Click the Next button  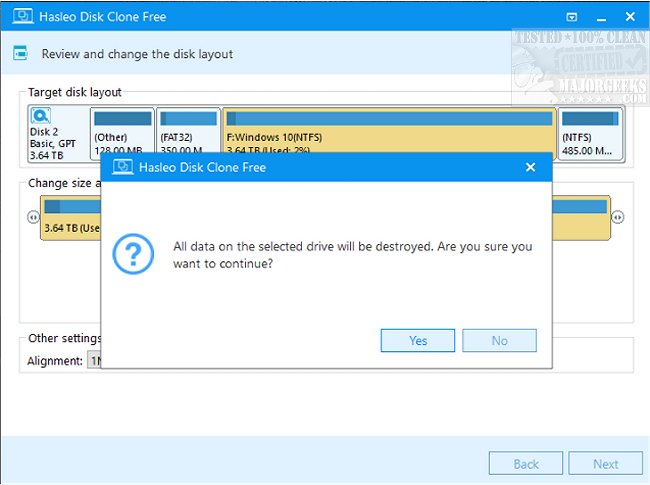[606, 463]
